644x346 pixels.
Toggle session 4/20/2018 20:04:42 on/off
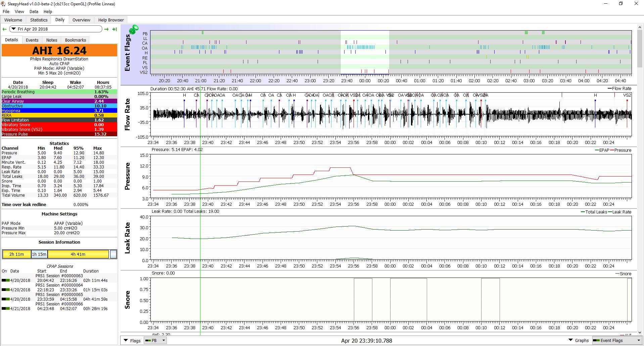(x=6, y=280)
